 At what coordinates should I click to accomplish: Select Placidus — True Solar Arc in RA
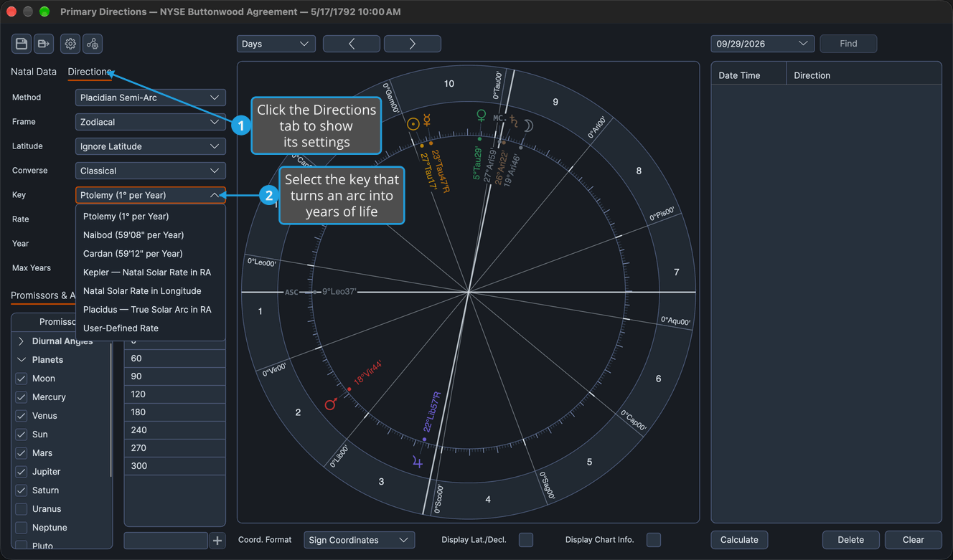coord(151,310)
